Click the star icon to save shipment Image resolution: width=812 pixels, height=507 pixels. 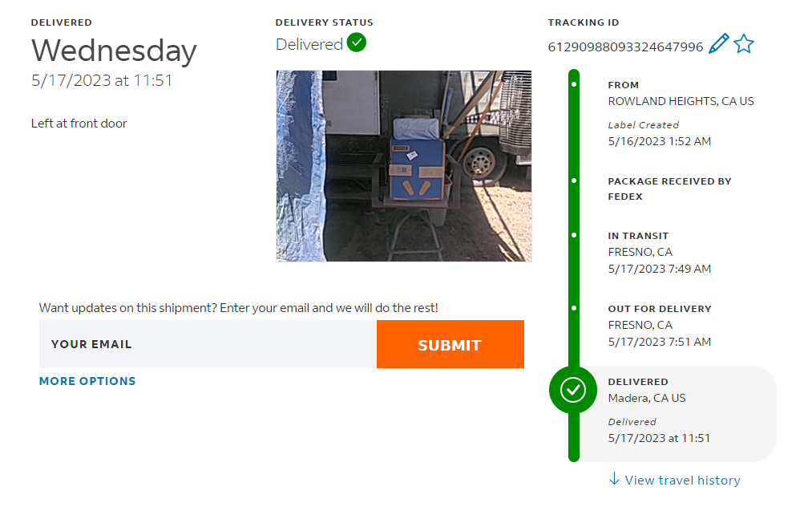click(744, 44)
